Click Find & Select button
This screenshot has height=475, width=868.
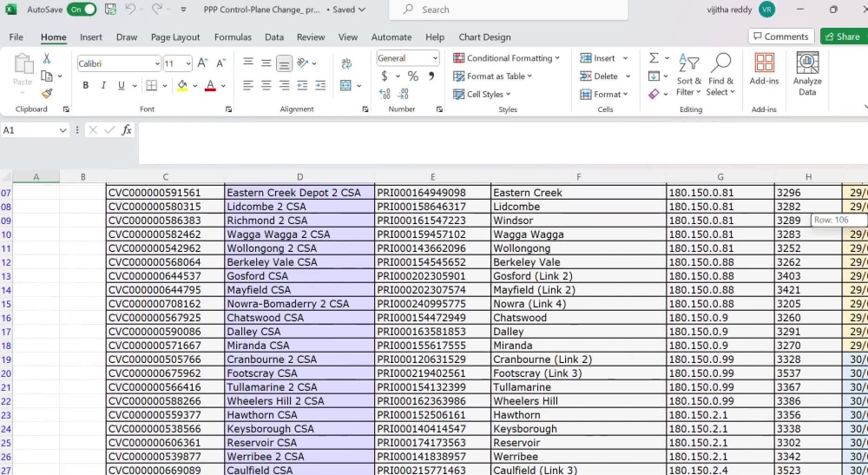point(720,75)
